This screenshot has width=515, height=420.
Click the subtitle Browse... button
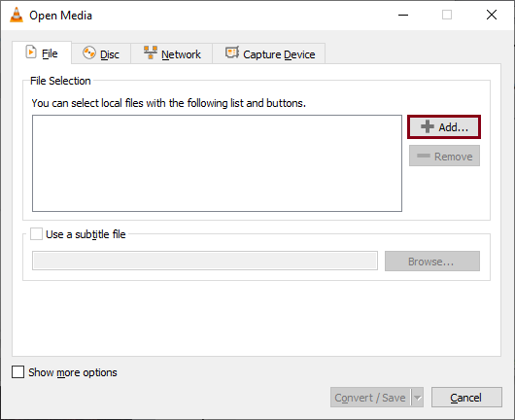[431, 262]
